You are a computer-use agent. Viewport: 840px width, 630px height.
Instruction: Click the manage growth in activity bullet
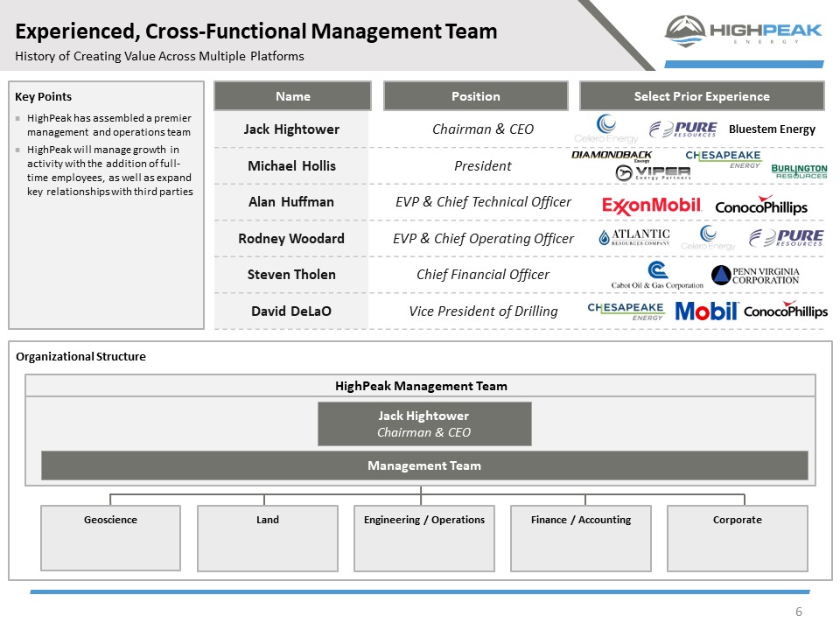click(x=110, y=171)
